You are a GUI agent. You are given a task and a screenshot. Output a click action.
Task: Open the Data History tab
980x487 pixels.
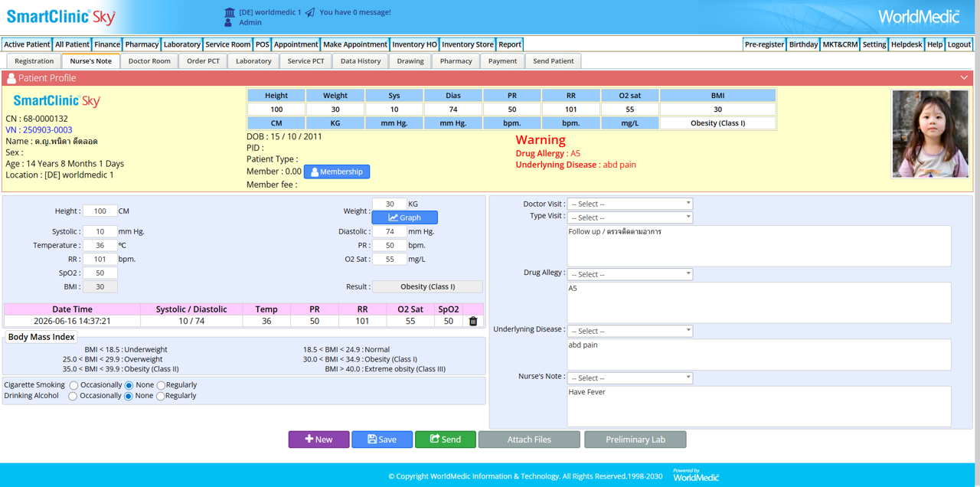[361, 61]
